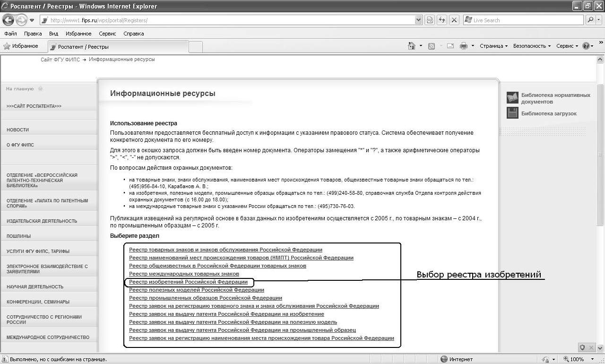Open ЭЛЕКТРОННОЕ ВЗАИМОДЕЙСТВИЕ С ЗАЯВИТЕЛЯМИ sidebar item
Viewport: 605px width, 364px height.
coord(47,269)
